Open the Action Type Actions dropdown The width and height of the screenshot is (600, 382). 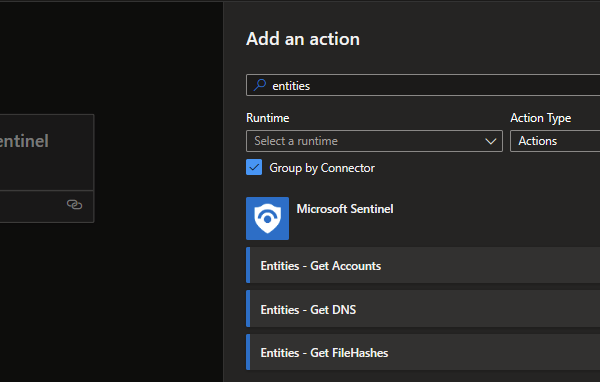555,141
